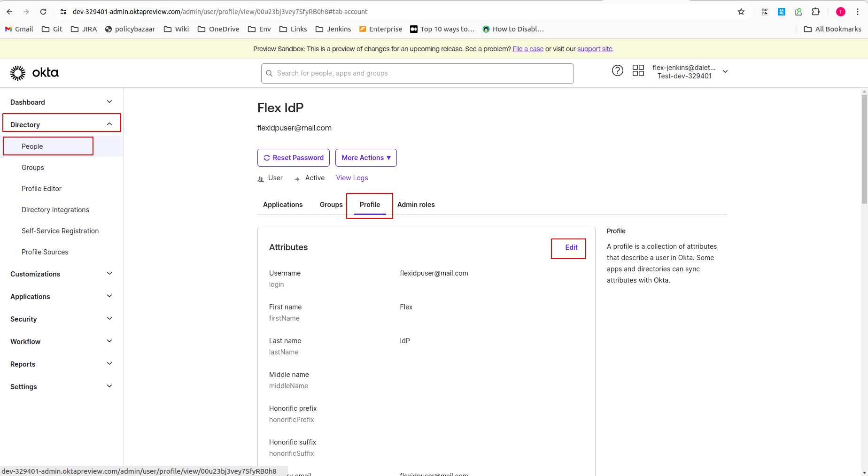Viewport: 868px width, 476px height.
Task: Open the OneDrive bookmarks folder
Action: click(x=218, y=29)
